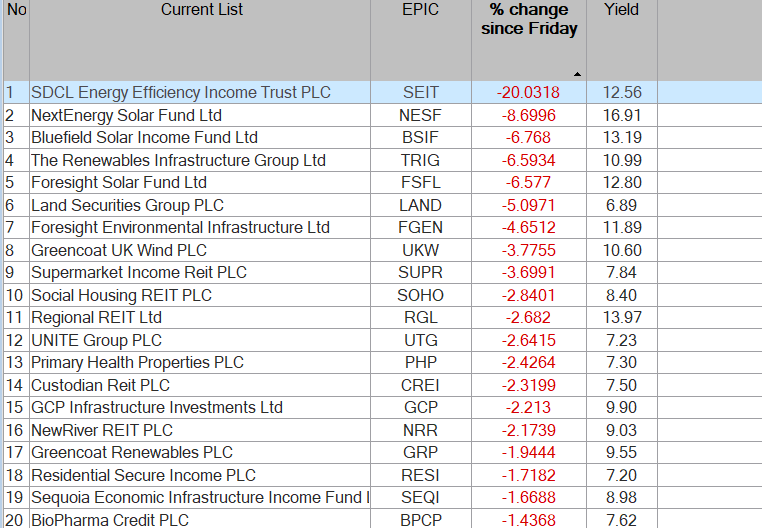Select the Yield column header
This screenshot has width=762, height=528.
pyautogui.click(x=621, y=10)
